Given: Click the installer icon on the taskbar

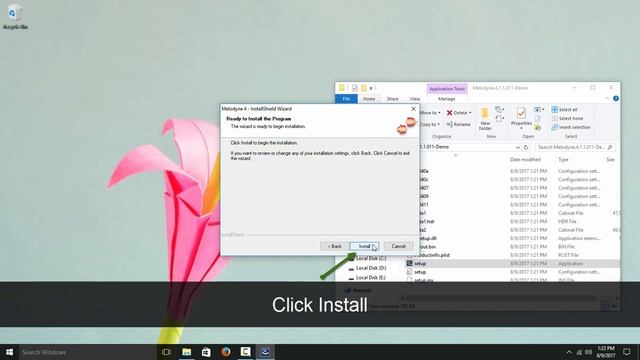Looking at the screenshot, I should click(265, 352).
